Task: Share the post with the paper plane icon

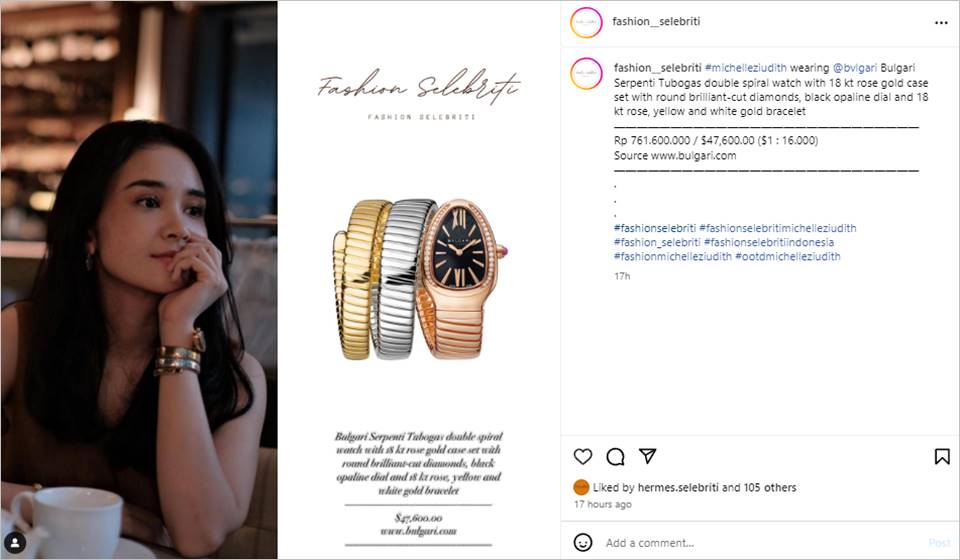Action: [648, 456]
